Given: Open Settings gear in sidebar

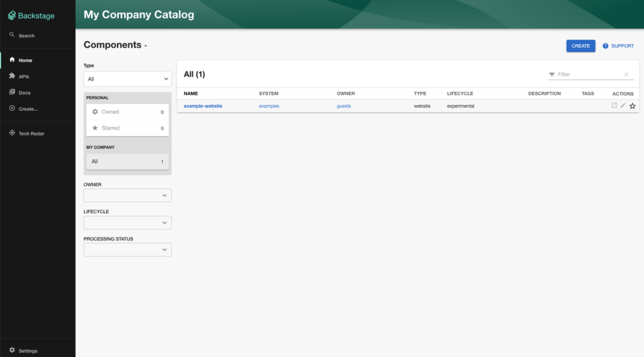Looking at the screenshot, I should point(12,350).
